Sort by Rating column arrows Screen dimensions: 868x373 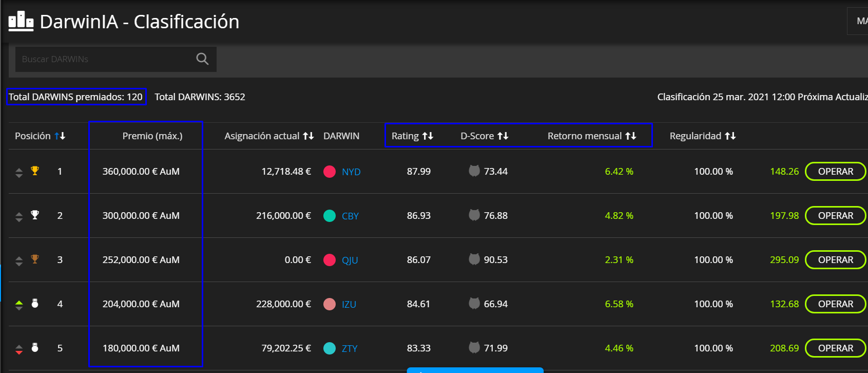(428, 136)
